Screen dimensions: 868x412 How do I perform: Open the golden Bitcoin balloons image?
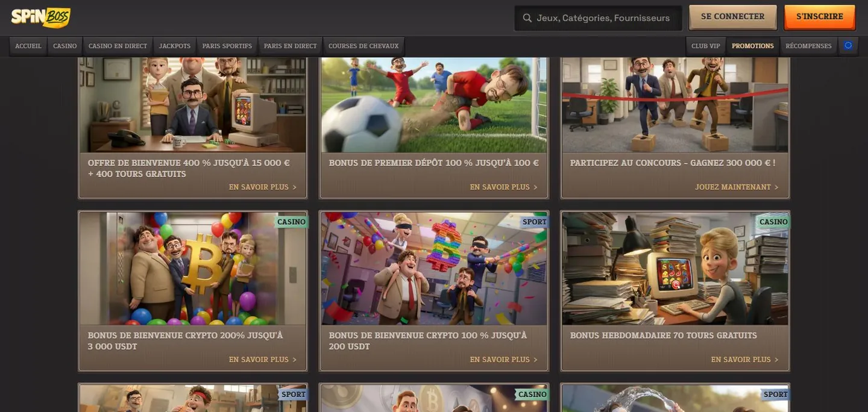pos(193,269)
